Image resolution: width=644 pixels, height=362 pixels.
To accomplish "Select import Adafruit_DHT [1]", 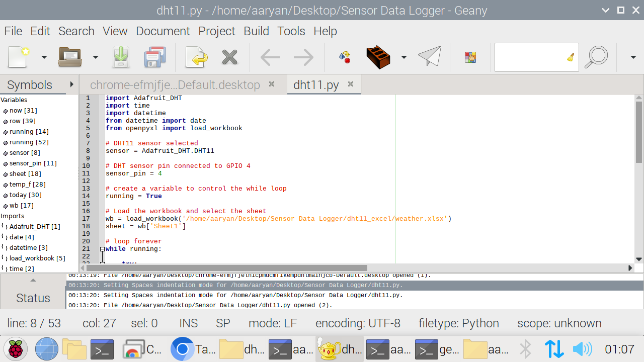I will [x=34, y=227].
